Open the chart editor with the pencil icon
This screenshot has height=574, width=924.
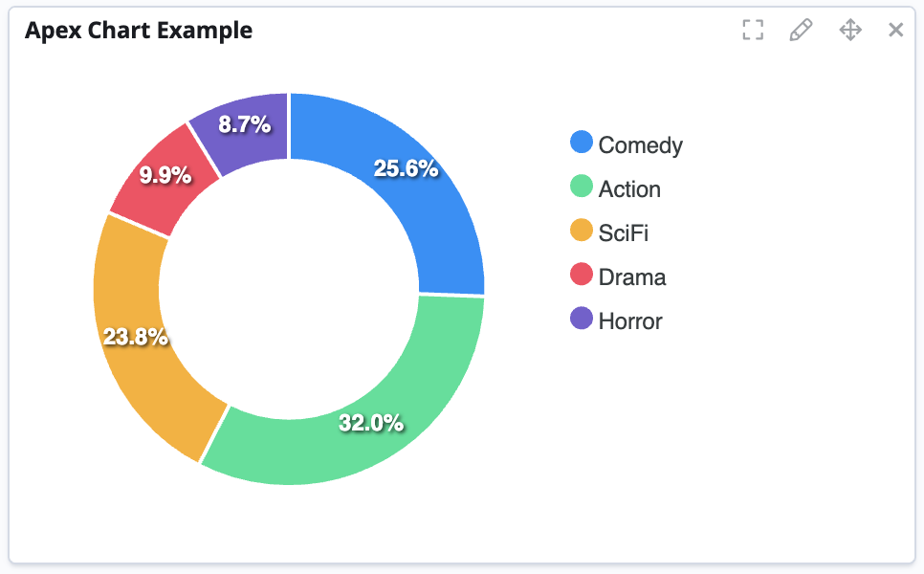(802, 30)
